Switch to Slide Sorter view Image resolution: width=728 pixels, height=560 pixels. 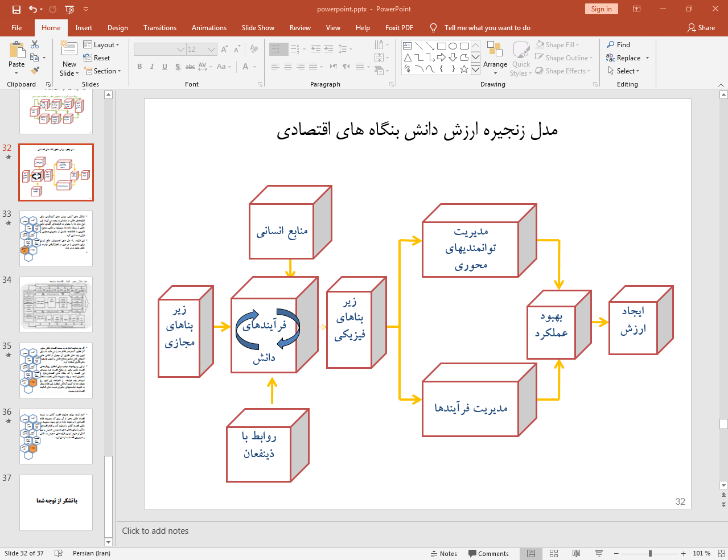coord(553,553)
